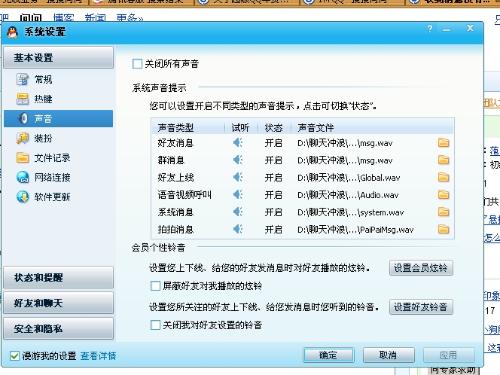Toggle 好友消息 status 开启

click(x=274, y=143)
